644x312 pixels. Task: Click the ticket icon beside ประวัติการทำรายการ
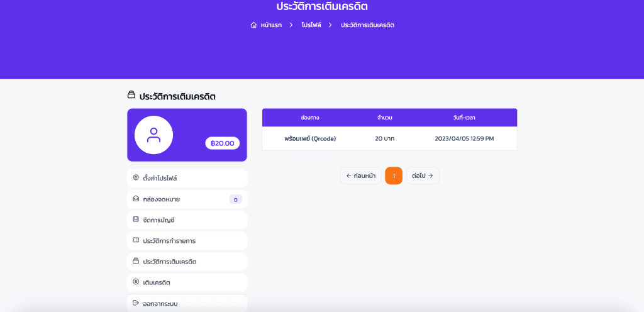[x=136, y=240]
